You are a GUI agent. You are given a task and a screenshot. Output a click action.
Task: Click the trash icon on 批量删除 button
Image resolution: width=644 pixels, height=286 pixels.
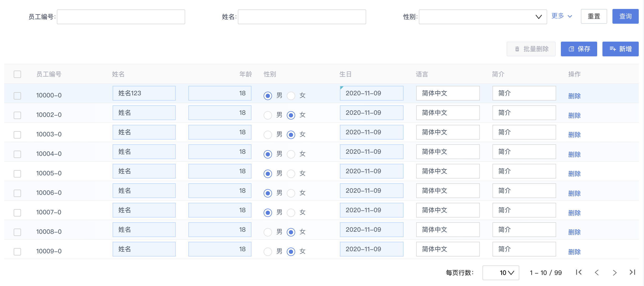point(517,49)
